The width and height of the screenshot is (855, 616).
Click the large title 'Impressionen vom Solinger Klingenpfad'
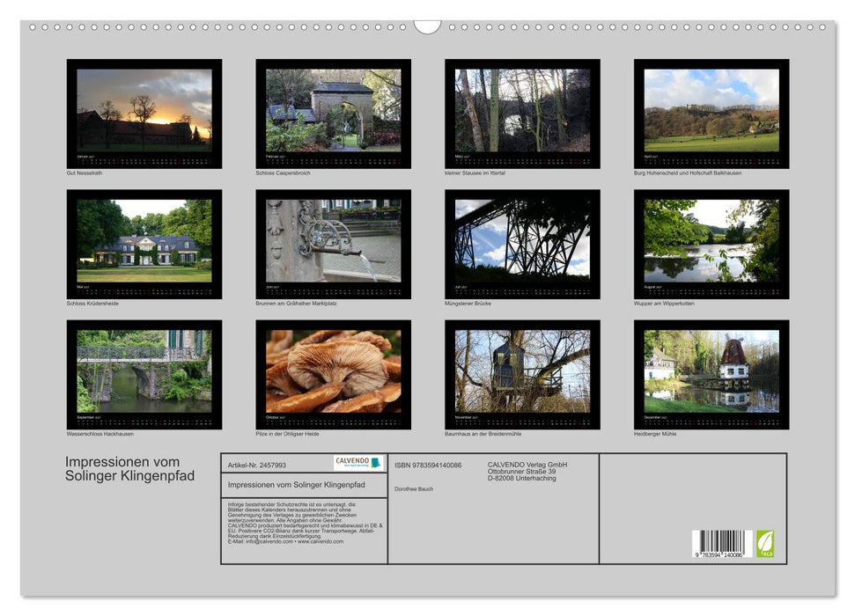[x=129, y=469]
